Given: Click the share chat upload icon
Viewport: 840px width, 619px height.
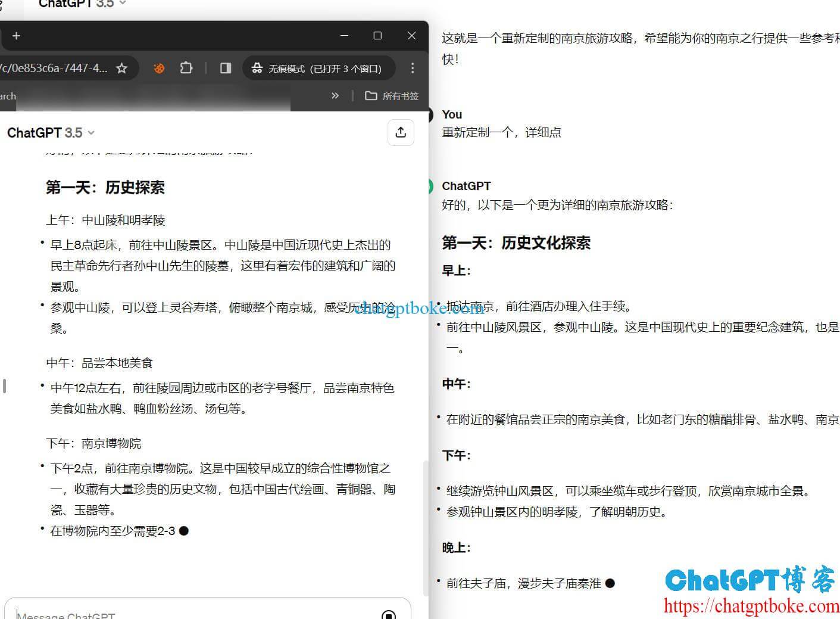Looking at the screenshot, I should click(401, 132).
